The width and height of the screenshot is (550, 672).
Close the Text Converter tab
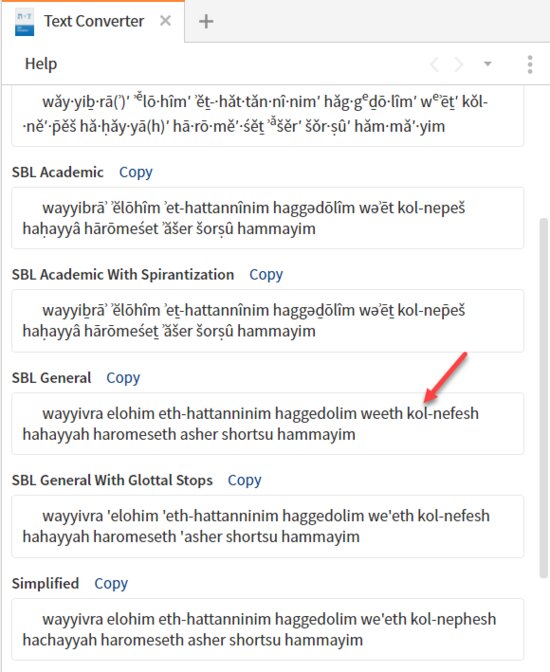coord(165,21)
